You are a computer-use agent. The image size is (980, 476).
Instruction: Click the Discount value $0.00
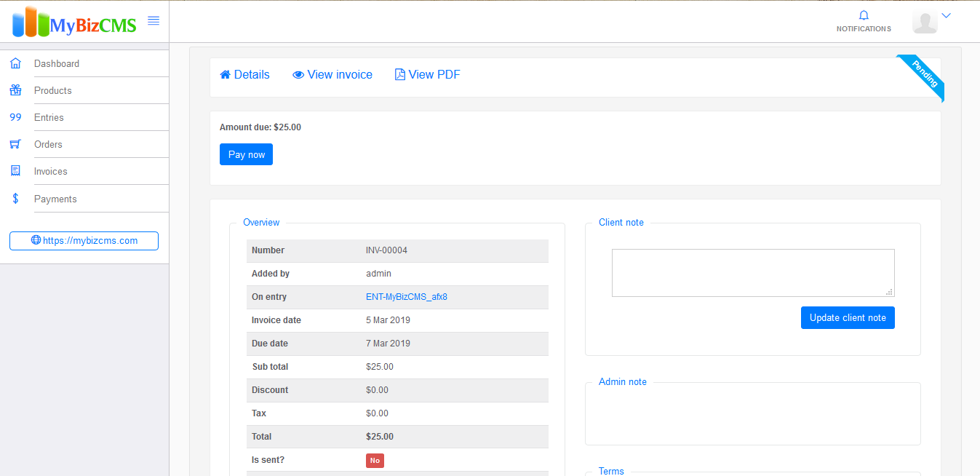click(377, 390)
